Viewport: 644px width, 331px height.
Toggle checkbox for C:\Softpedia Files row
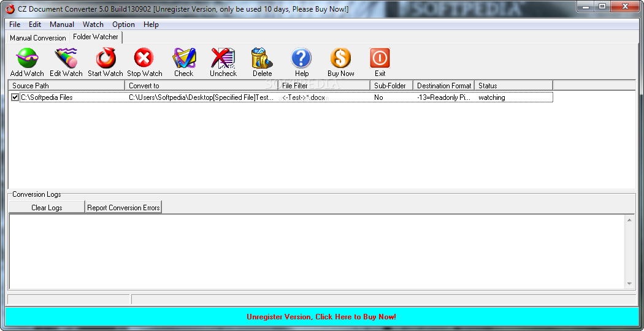[15, 97]
